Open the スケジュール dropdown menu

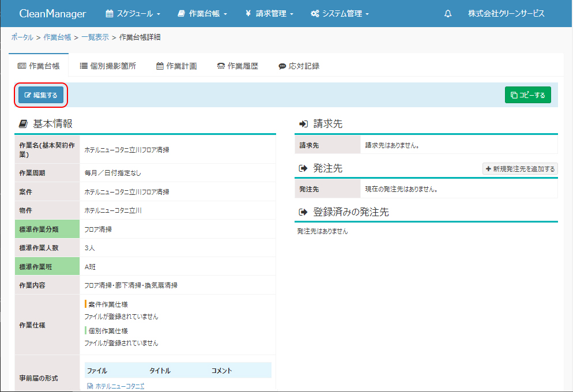[x=133, y=14]
